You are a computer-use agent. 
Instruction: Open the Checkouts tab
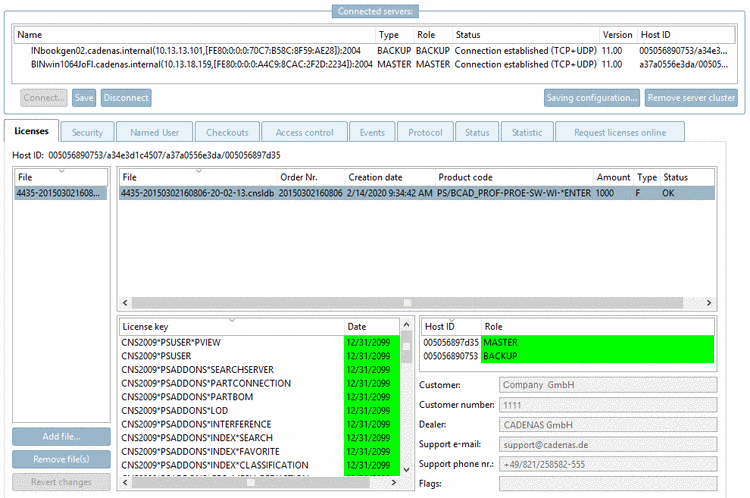(227, 133)
